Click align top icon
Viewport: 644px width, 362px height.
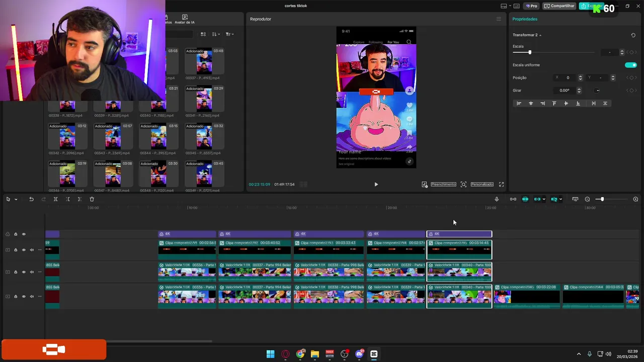554,104
